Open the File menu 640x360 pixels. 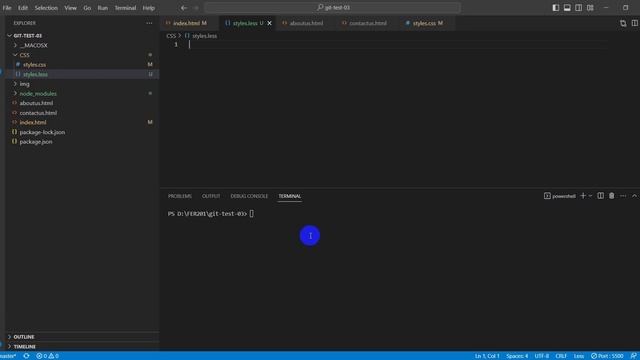coord(7,8)
